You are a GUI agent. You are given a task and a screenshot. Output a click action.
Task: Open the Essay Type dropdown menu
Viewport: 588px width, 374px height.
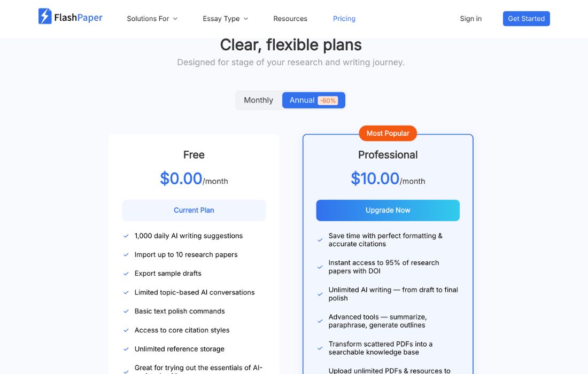(225, 19)
